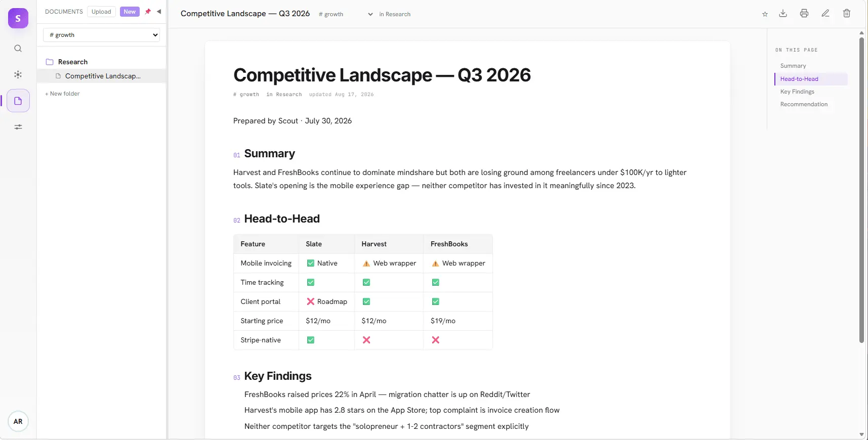The width and height of the screenshot is (868, 440).
Task: Star this document as favorite
Action: pyautogui.click(x=765, y=14)
